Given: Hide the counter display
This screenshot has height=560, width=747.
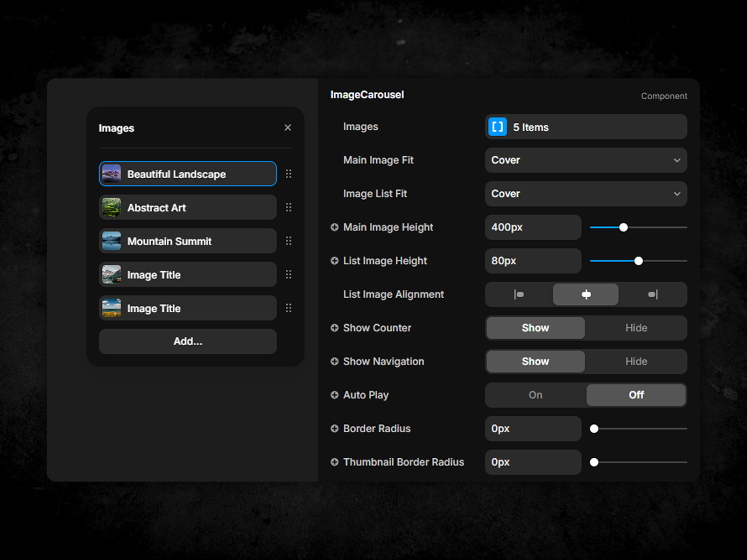Looking at the screenshot, I should pyautogui.click(x=636, y=328).
